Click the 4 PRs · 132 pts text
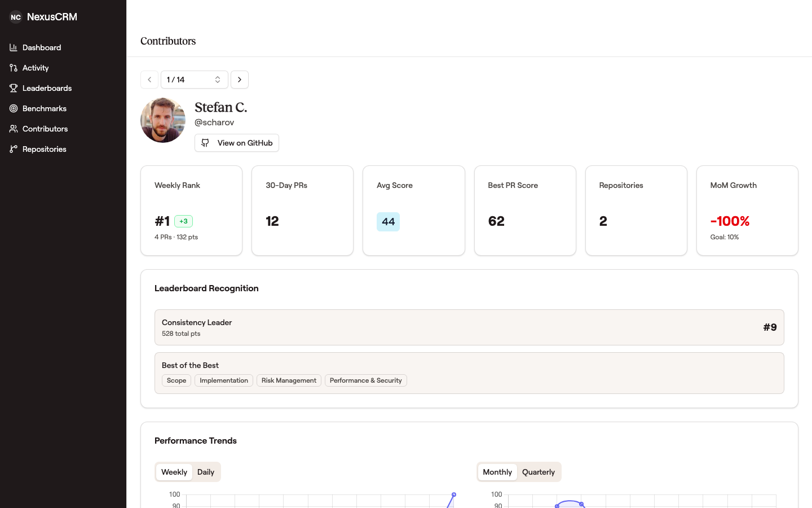812x508 pixels. 176,237
